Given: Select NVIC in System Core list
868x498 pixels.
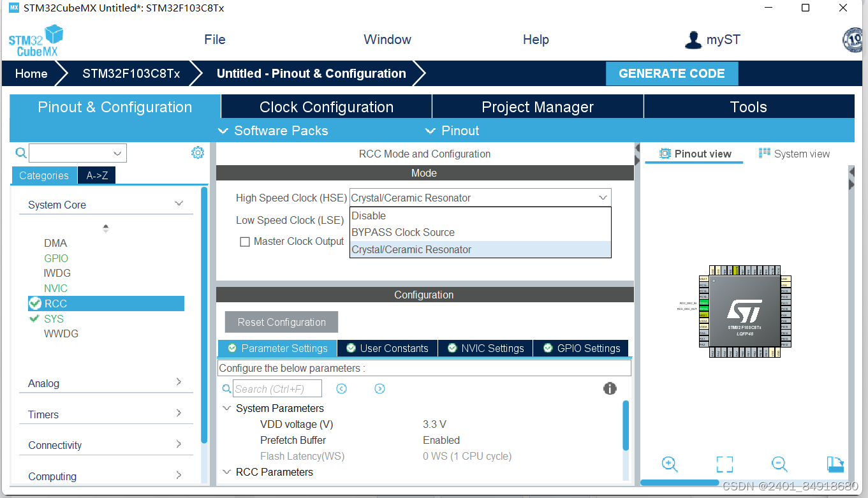Looking at the screenshot, I should pos(55,288).
